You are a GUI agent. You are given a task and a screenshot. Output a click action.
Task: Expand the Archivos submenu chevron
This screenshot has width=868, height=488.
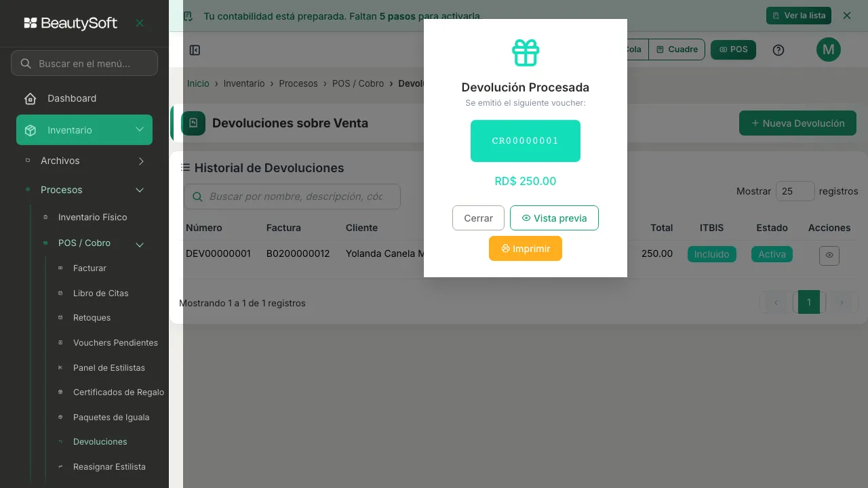click(x=141, y=161)
